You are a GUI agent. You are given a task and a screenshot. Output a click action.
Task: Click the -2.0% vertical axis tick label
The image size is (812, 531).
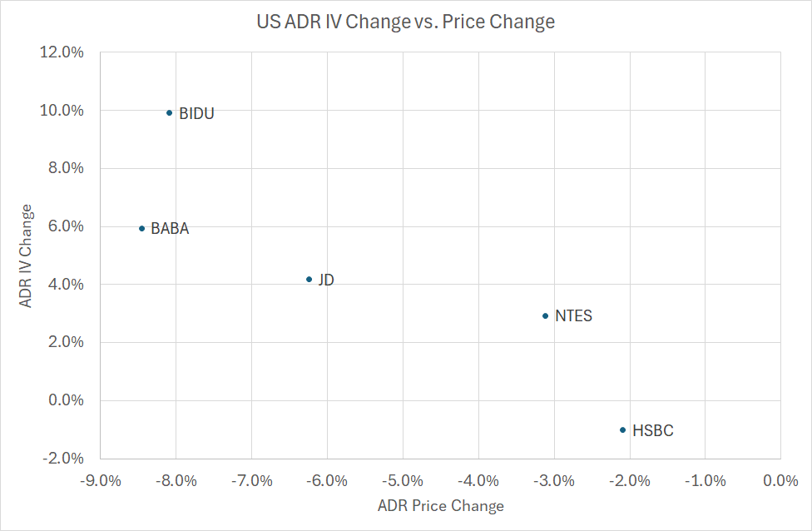tap(63, 459)
